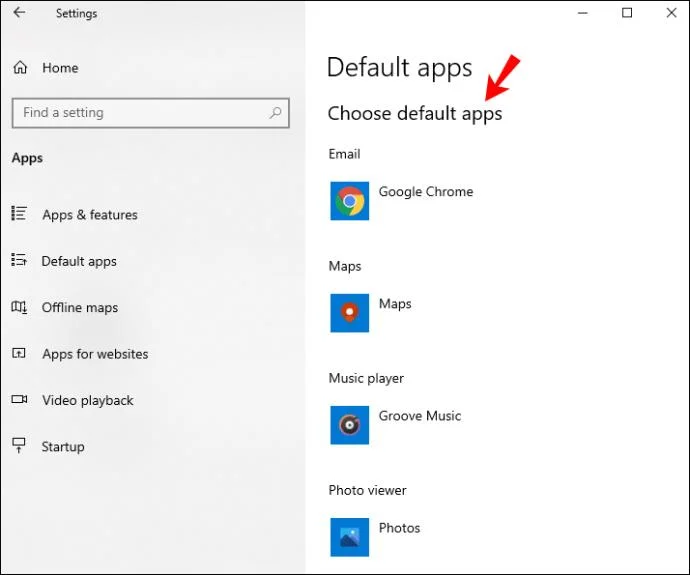
Task: Click the Photos app icon tile
Action: (350, 538)
